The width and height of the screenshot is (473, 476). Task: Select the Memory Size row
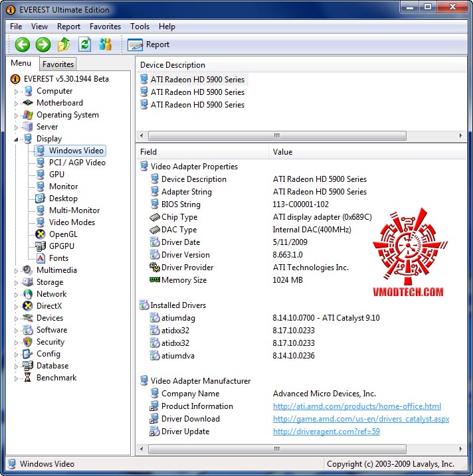click(301, 280)
